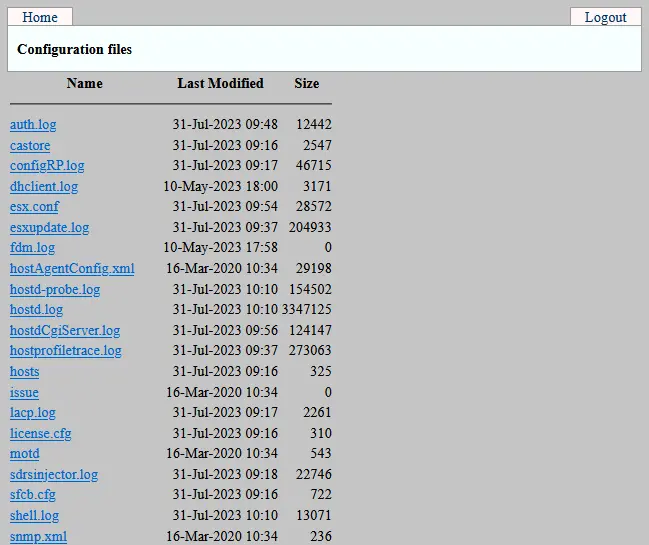Open the auth.log file link

tap(33, 125)
